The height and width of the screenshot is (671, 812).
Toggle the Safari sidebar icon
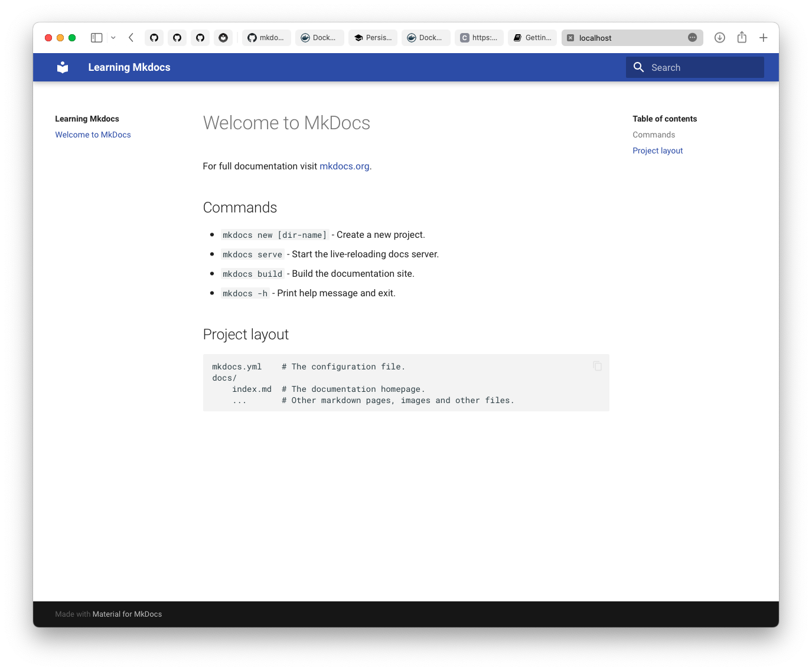pyautogui.click(x=97, y=38)
